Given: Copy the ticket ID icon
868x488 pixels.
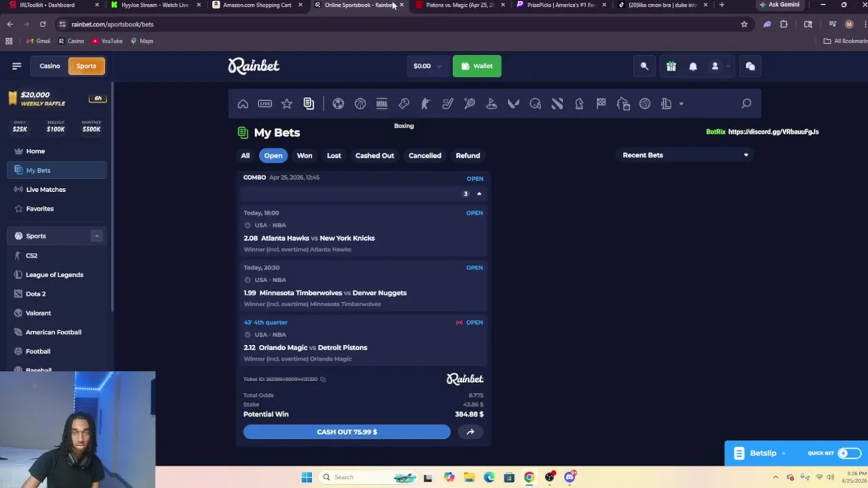Looking at the screenshot, I should 323,379.
